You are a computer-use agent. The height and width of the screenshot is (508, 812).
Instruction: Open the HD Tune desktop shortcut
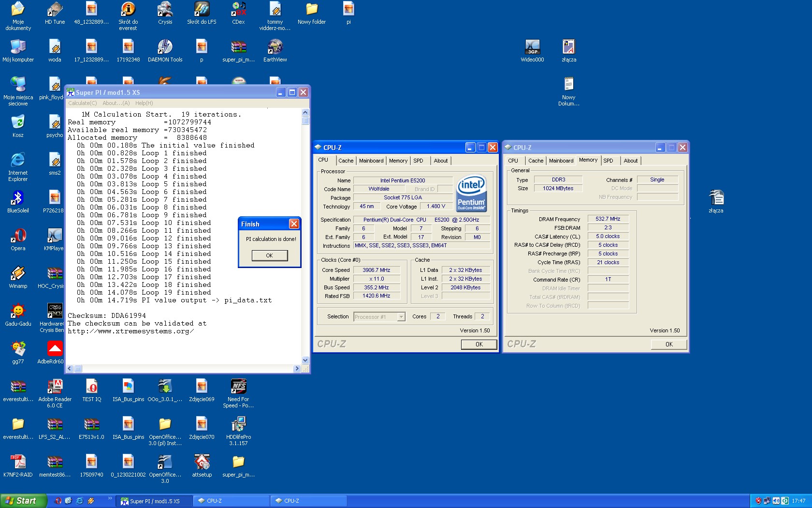tap(55, 10)
